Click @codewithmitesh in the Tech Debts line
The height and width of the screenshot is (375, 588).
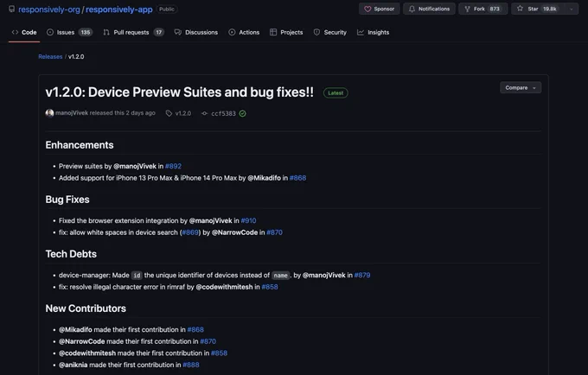tap(224, 287)
